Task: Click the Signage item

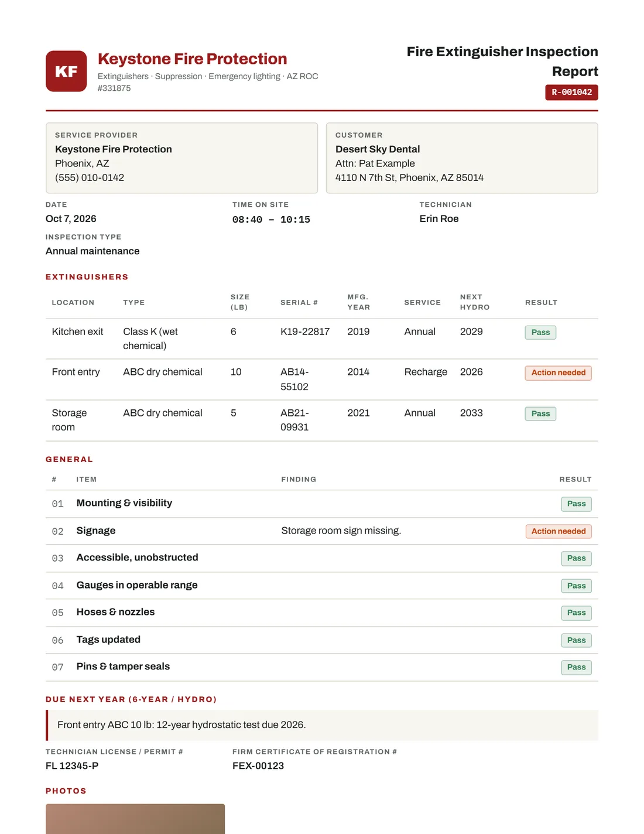Action: [96, 531]
